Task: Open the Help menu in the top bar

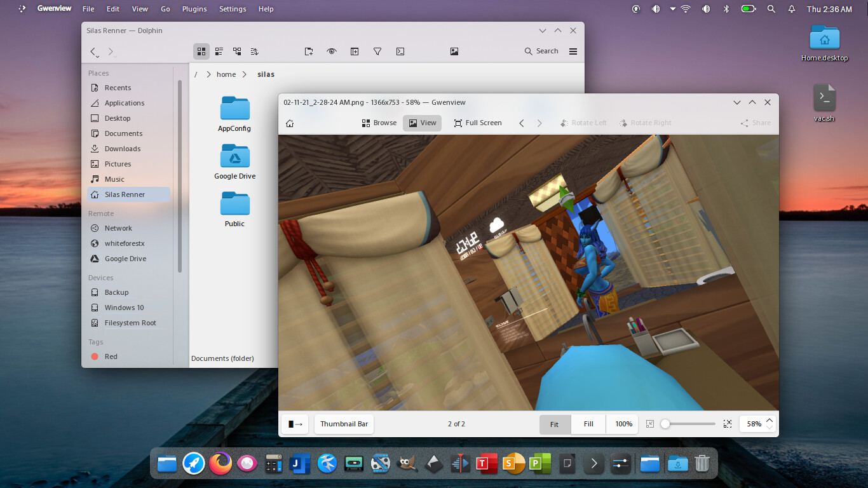Action: point(266,9)
